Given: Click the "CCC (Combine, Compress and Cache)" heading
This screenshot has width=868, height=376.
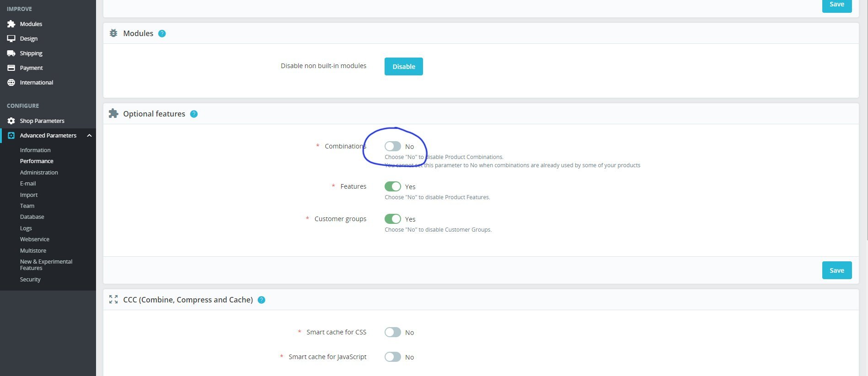Looking at the screenshot, I should [x=188, y=300].
